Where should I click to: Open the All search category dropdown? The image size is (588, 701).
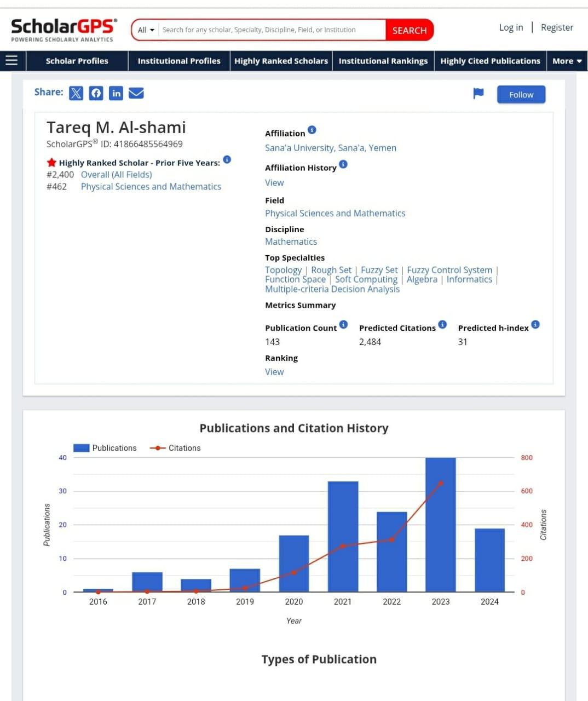coord(146,30)
